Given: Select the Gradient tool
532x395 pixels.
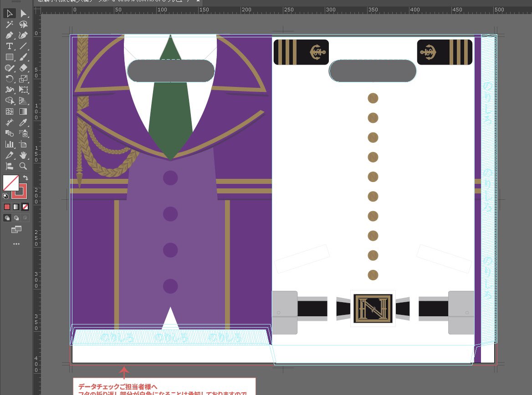Looking at the screenshot, I should 23,111.
